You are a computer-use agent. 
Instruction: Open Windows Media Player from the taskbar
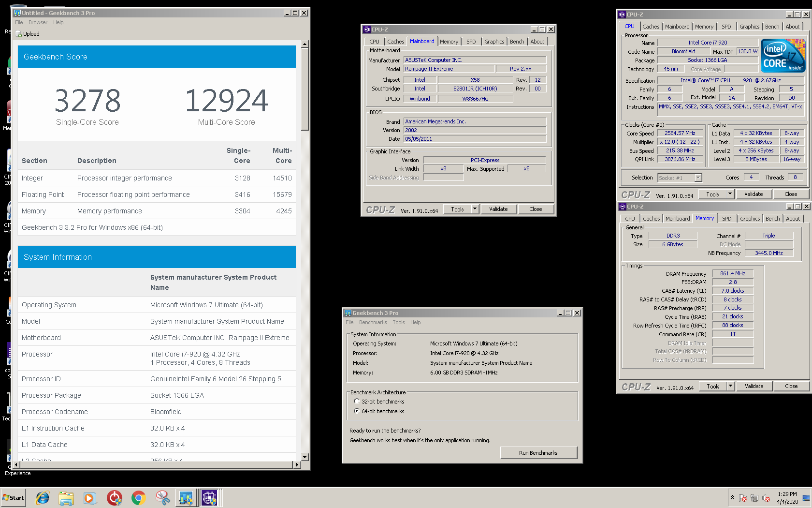(90, 498)
